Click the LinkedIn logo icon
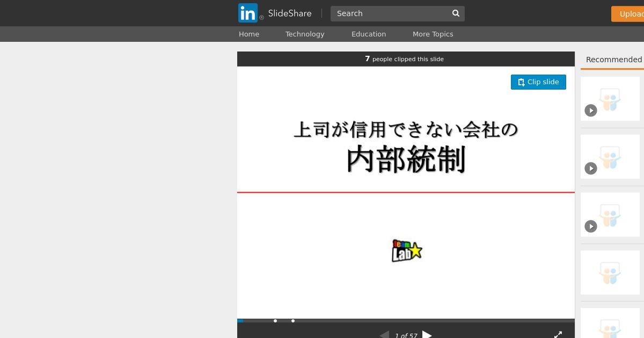The height and width of the screenshot is (338, 644). [x=248, y=13]
